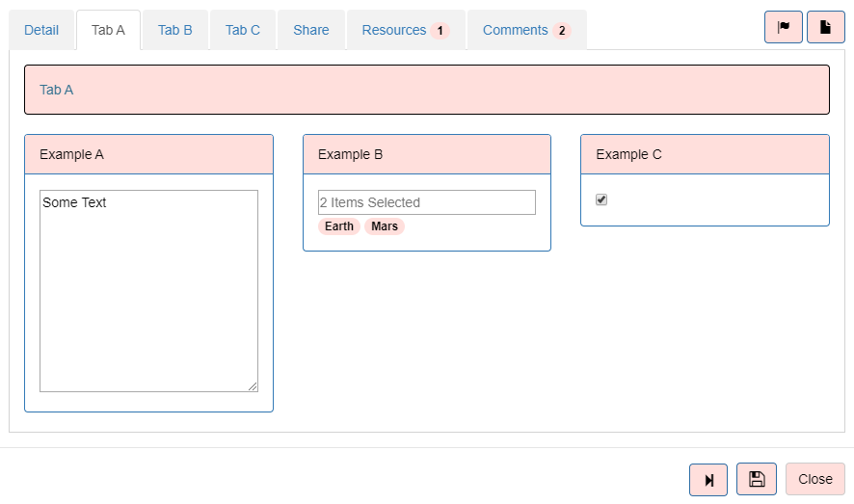Click the textarea resize grip handle
This screenshot has width=854, height=504.
click(253, 386)
